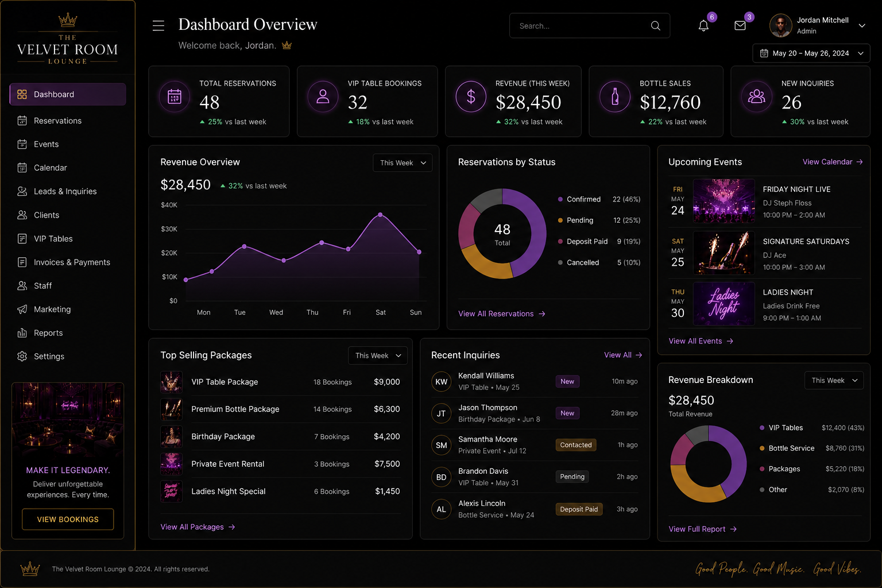Click the Total Reservations calendar icon

[x=175, y=96]
